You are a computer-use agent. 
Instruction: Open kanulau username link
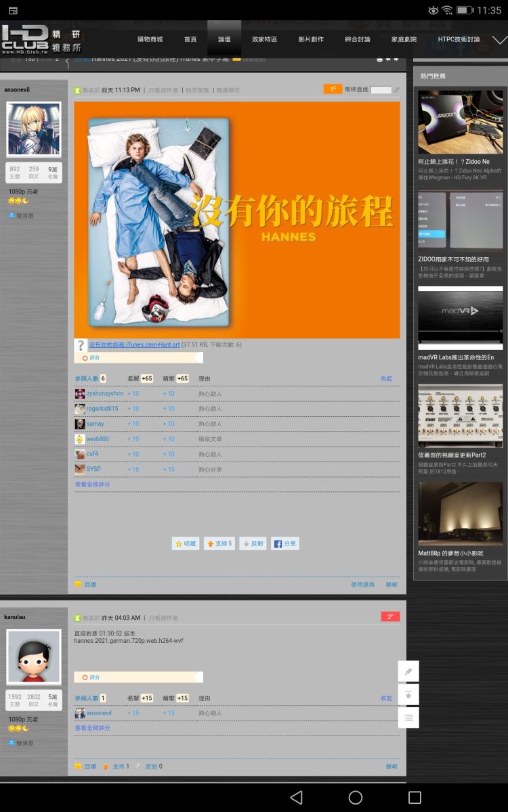coord(15,617)
